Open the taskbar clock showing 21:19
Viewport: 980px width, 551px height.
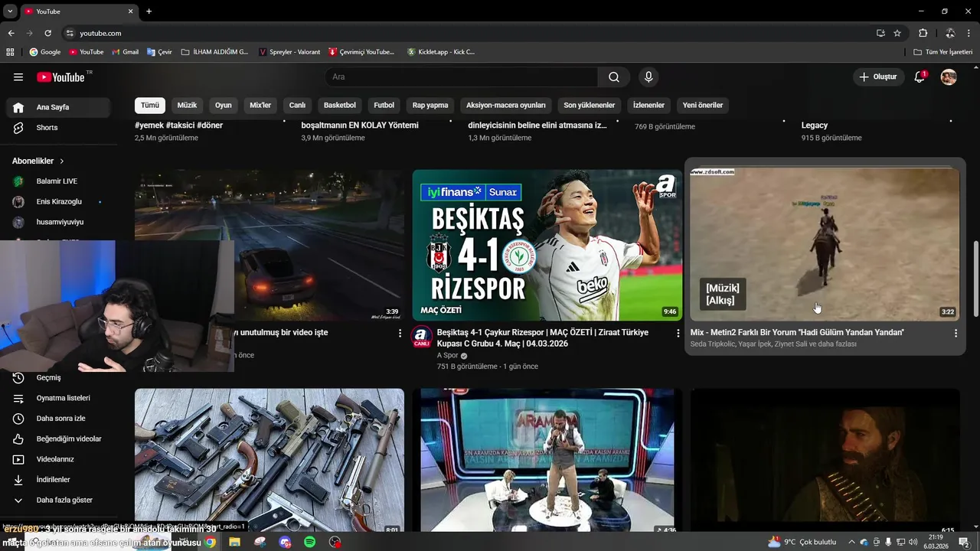tap(936, 542)
